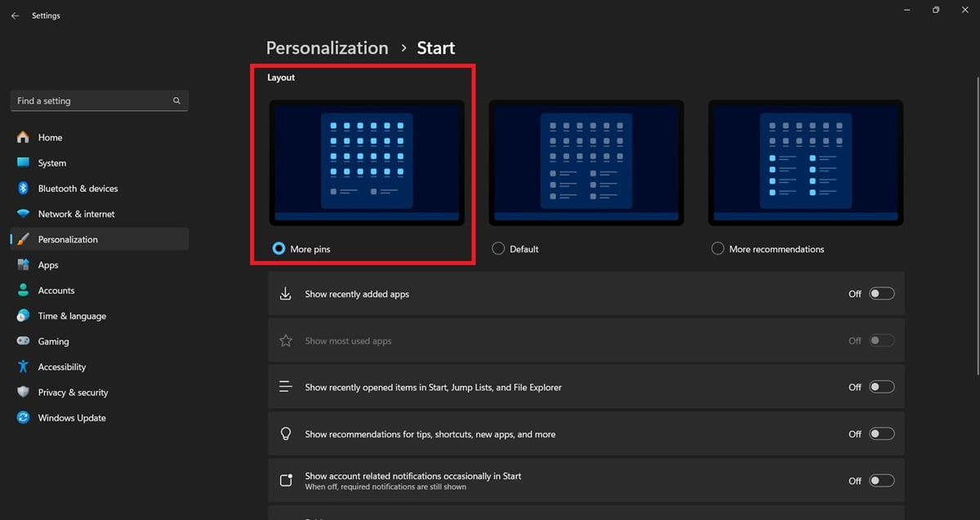This screenshot has width=980, height=520.
Task: Click the Bluetooth icon in sidebar
Action: [x=23, y=188]
